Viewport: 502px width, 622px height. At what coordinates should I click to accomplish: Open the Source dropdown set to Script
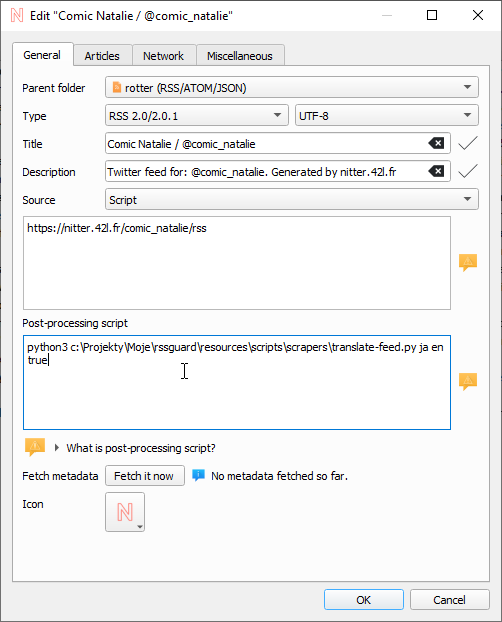click(292, 200)
